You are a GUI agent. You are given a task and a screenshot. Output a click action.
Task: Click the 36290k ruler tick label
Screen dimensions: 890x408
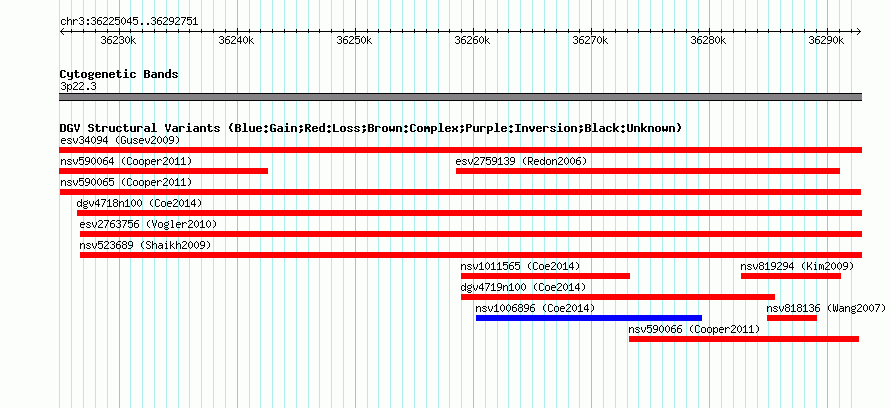coord(826,40)
